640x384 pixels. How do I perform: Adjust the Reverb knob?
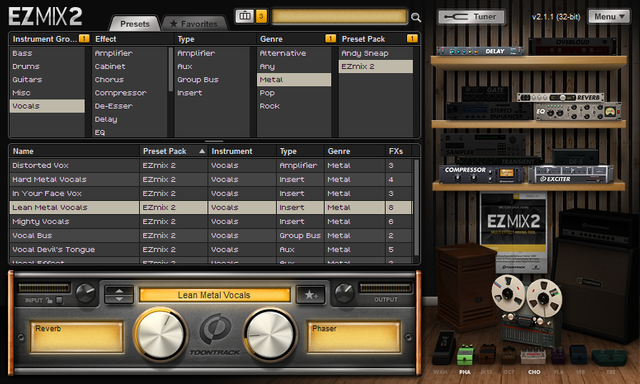tap(161, 334)
